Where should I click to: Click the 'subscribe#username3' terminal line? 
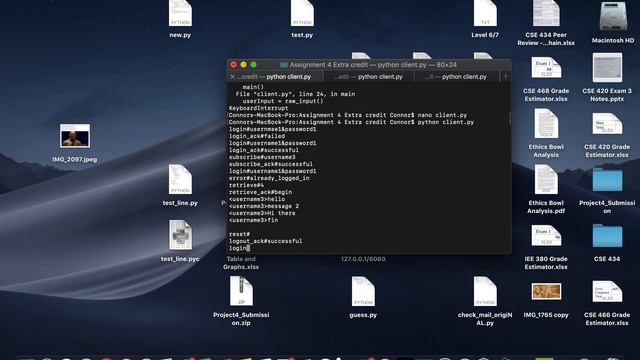(x=262, y=157)
